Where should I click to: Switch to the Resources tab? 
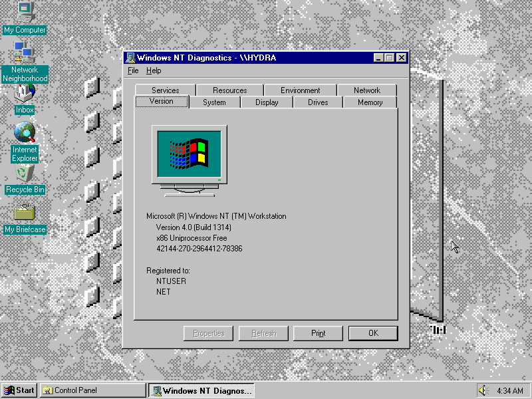click(x=229, y=90)
